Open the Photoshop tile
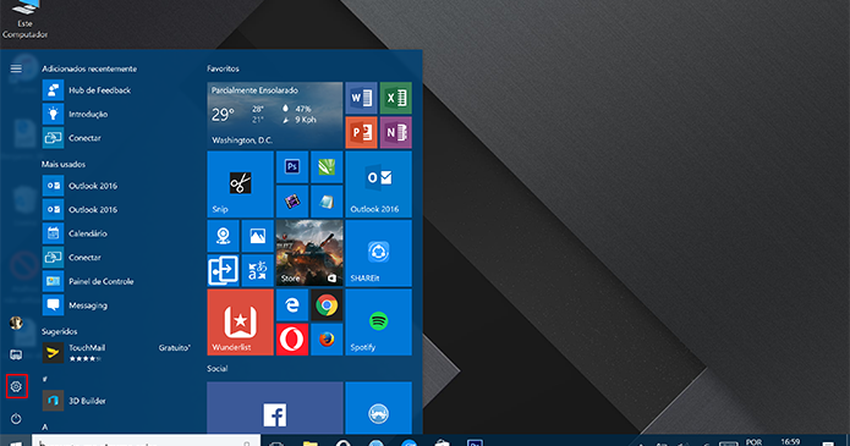 (292, 167)
